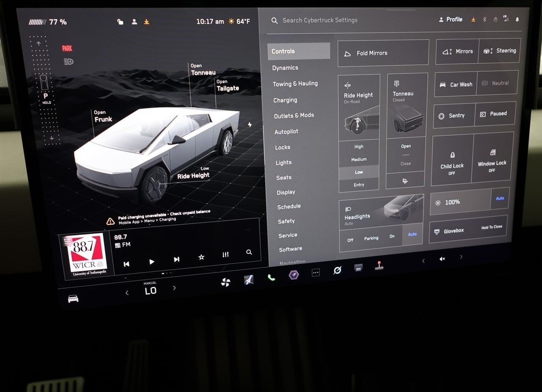Screen dimensions: 542x392
Task: Select Low ride height option
Action: [x=359, y=172]
